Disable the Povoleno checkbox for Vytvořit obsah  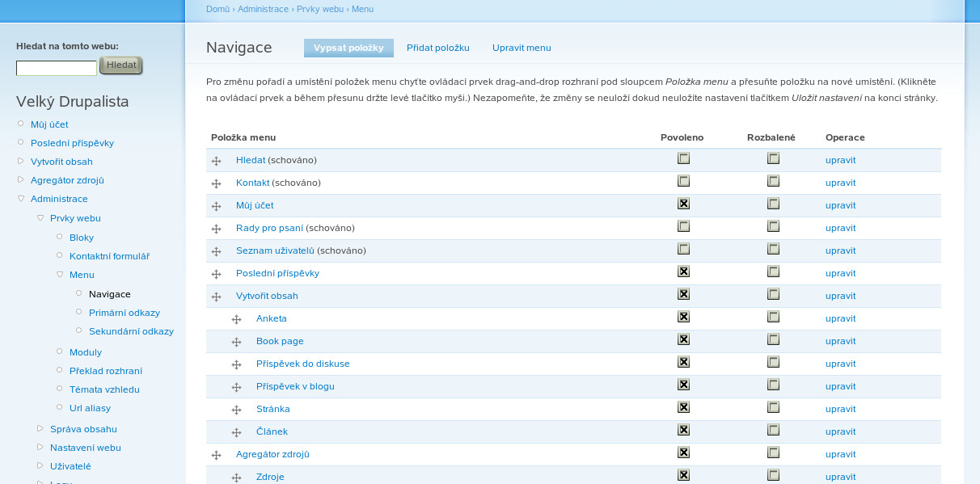click(683, 294)
